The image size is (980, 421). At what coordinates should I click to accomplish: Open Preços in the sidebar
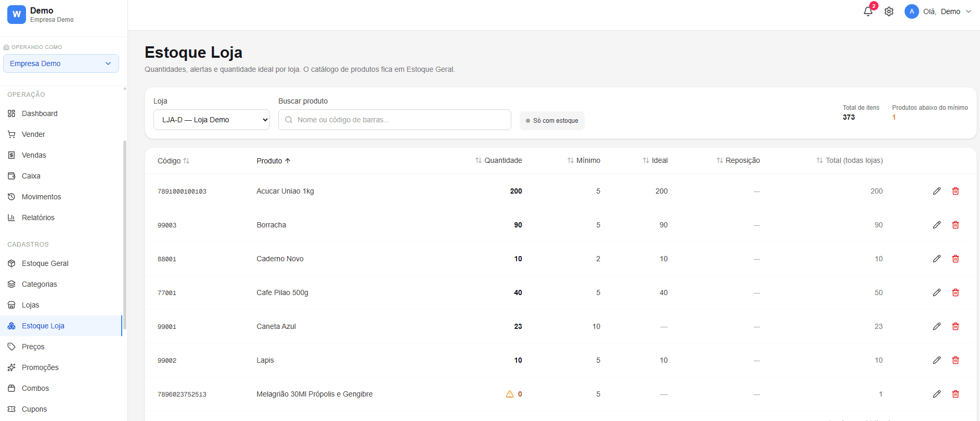61,347
